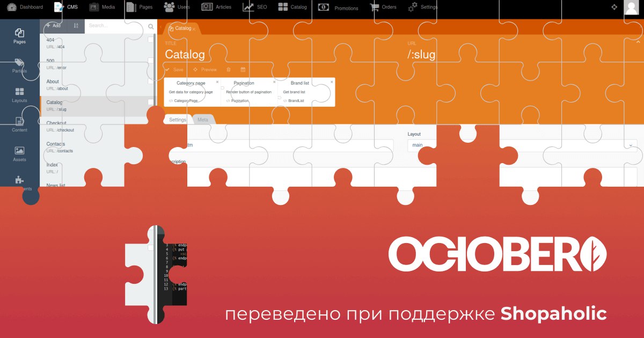Open the Layout dropdown showing main
Screen dimensions: 644x338
point(522,145)
